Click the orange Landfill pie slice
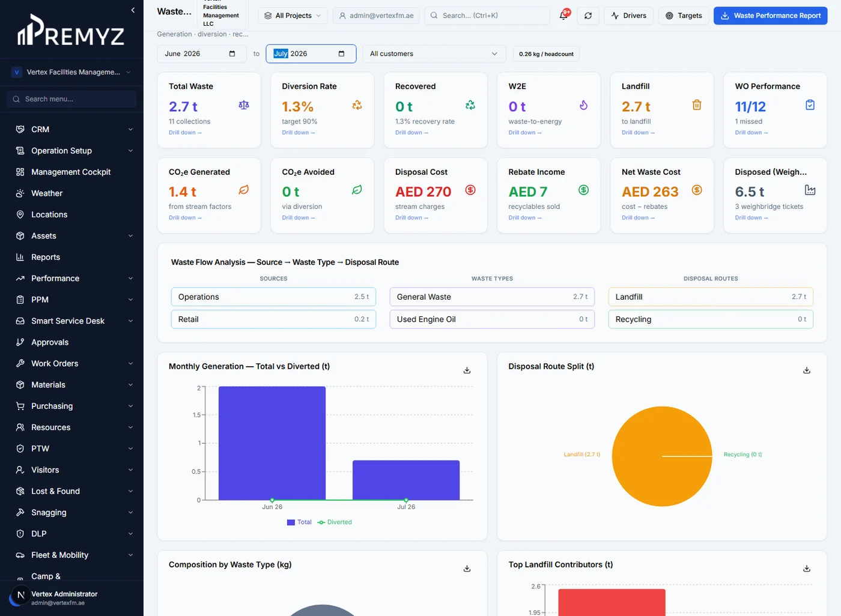The height and width of the screenshot is (616, 841). click(661, 456)
